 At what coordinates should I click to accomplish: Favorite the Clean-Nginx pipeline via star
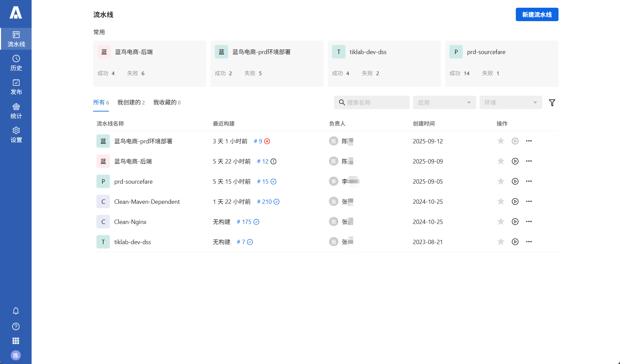click(x=501, y=222)
